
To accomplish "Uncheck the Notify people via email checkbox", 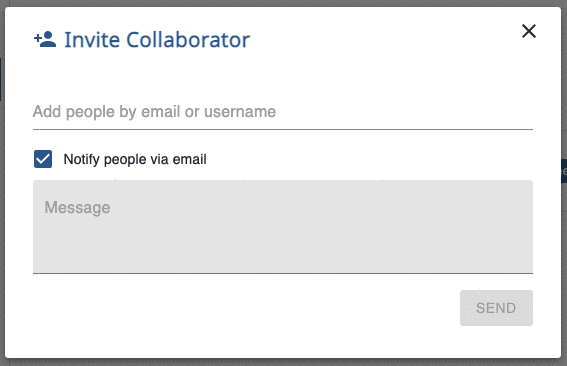I will [43, 159].
